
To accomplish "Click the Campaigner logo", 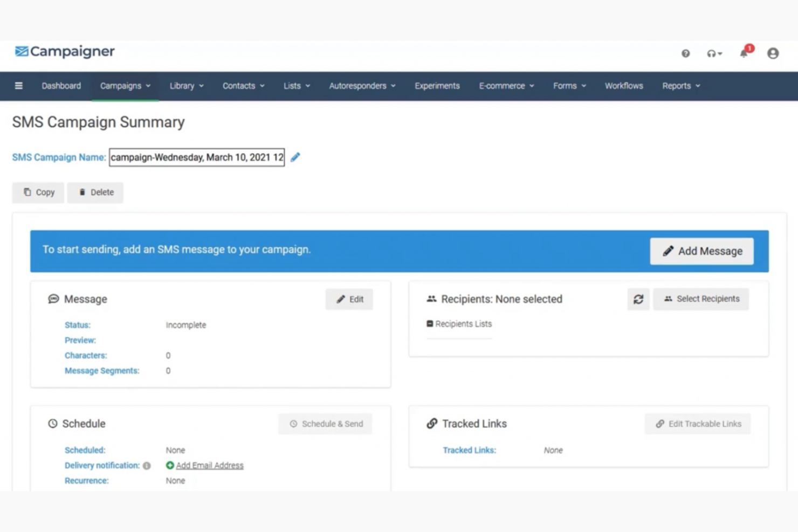I will click(64, 52).
